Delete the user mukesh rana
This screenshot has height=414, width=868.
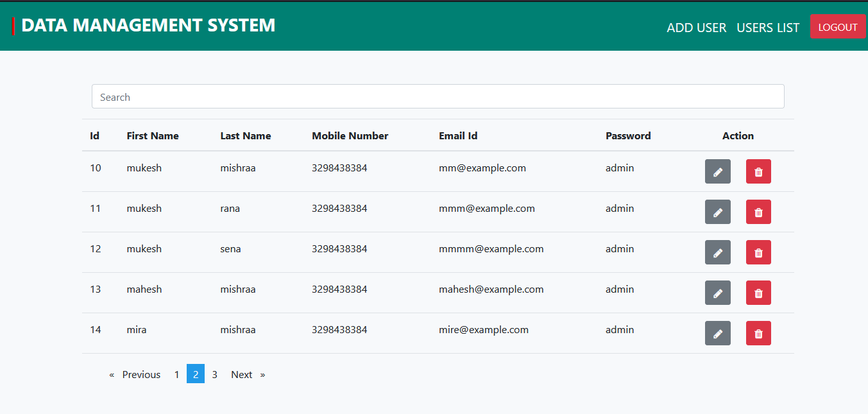(x=758, y=212)
